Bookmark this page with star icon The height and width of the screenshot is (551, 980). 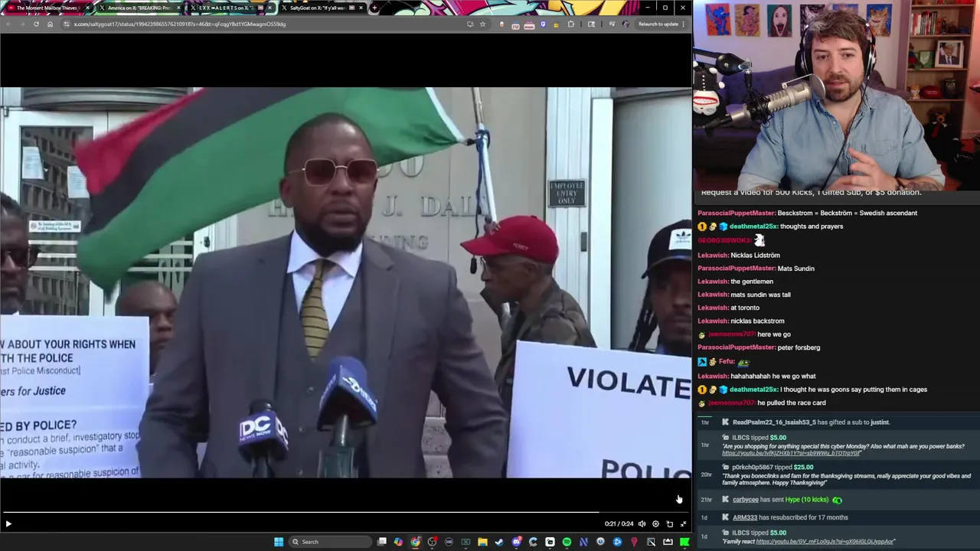click(x=482, y=24)
